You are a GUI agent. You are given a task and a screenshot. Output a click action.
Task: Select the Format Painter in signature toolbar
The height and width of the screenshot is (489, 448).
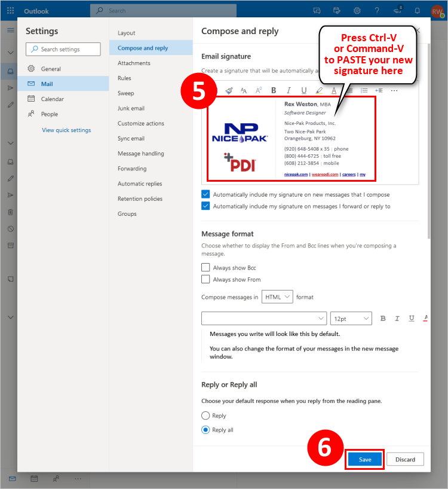click(x=229, y=90)
